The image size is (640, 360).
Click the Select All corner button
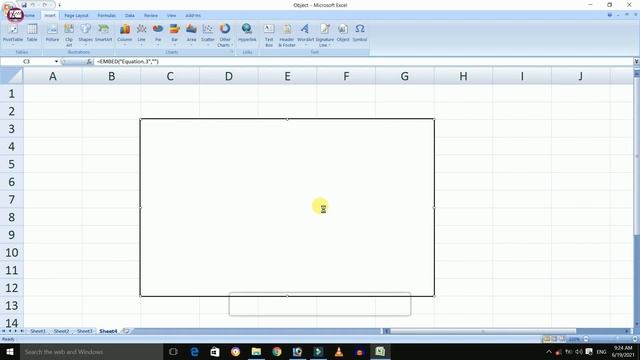click(11, 76)
